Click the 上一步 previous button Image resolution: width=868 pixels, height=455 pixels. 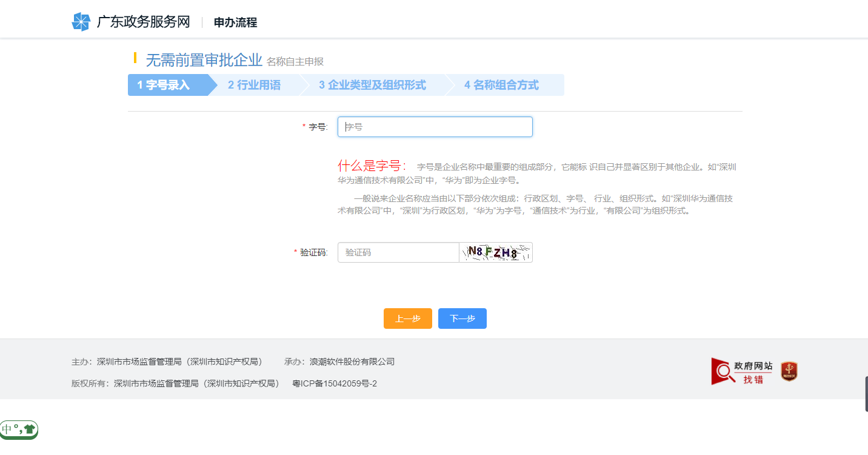click(x=407, y=318)
